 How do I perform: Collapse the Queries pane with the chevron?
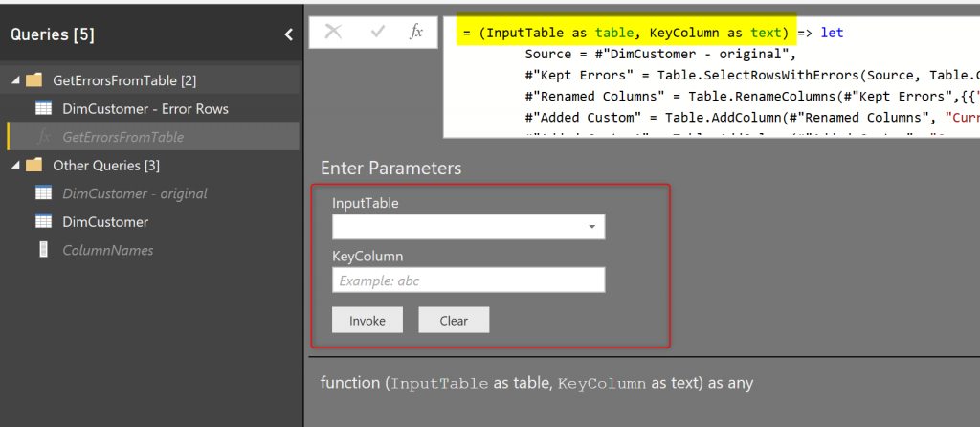click(x=288, y=34)
